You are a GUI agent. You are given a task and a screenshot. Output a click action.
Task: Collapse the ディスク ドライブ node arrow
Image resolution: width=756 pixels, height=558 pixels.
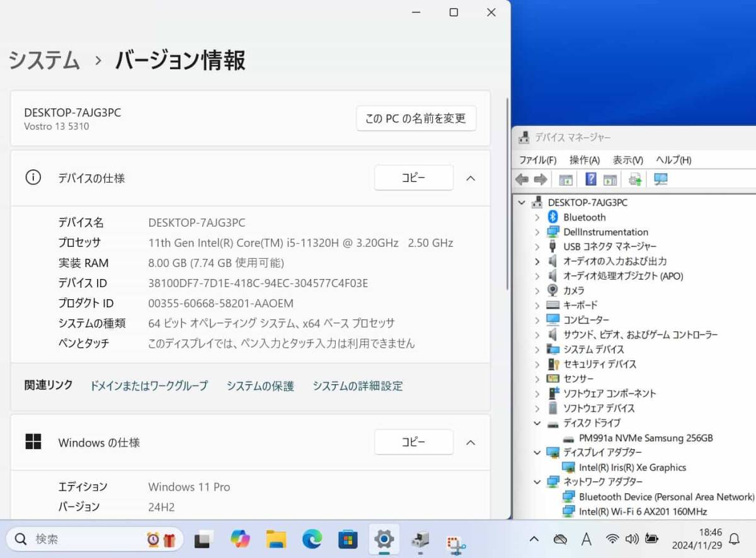point(537,423)
